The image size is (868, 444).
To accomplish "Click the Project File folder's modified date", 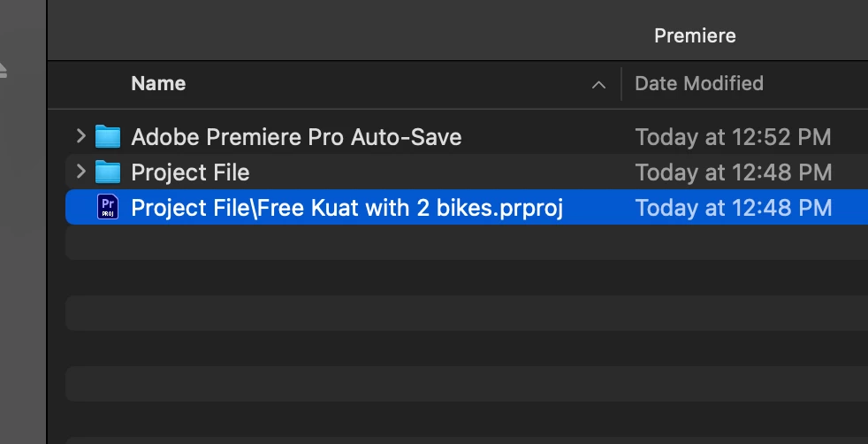I will click(x=733, y=172).
